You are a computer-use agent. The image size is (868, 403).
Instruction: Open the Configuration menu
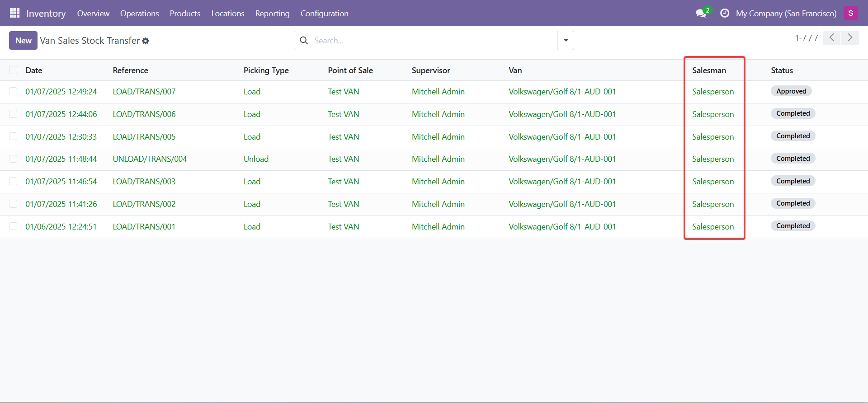click(x=324, y=14)
